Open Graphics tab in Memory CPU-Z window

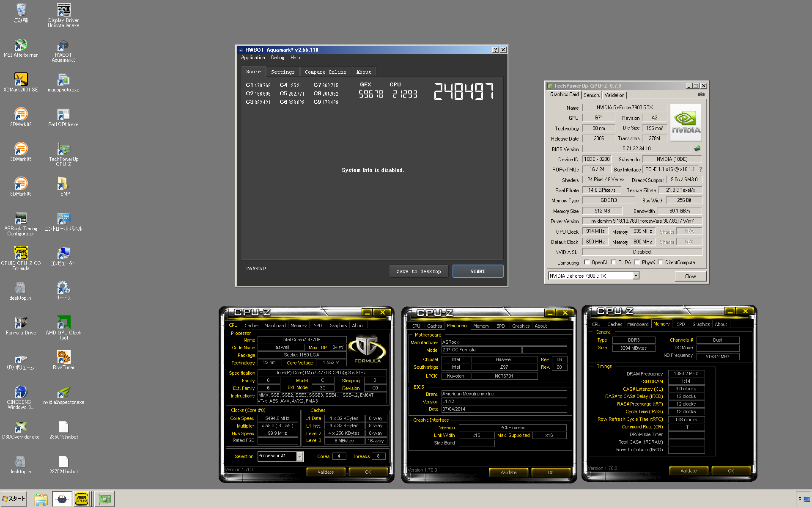pos(701,324)
